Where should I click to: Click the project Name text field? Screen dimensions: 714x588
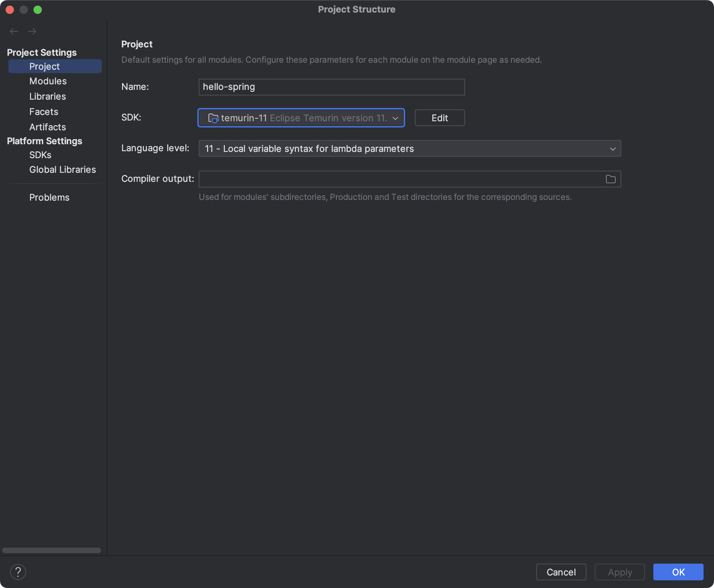[331, 87]
